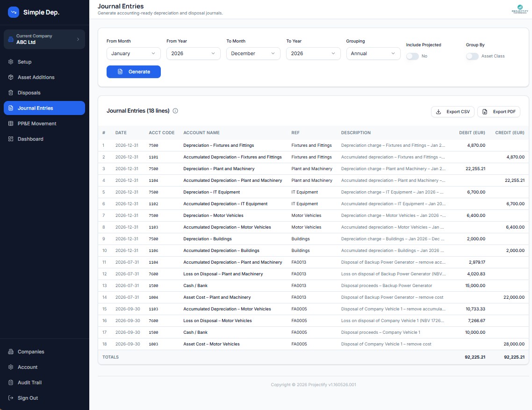The height and width of the screenshot is (410, 532).
Task: Go to the Setup menu item
Action: (x=44, y=62)
